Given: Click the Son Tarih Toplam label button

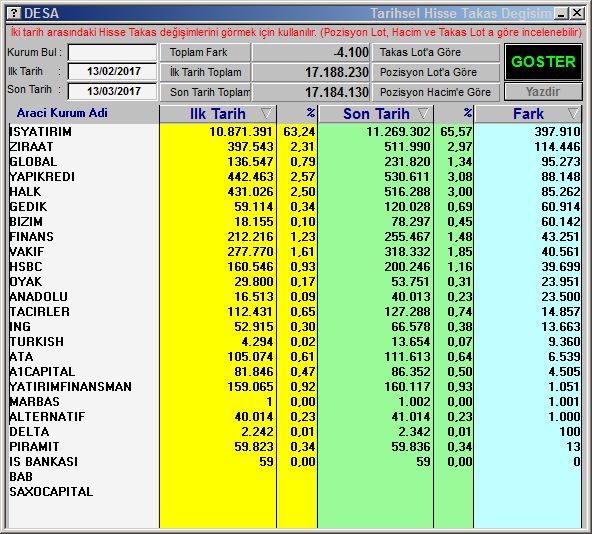Looking at the screenshot, I should tap(205, 92).
